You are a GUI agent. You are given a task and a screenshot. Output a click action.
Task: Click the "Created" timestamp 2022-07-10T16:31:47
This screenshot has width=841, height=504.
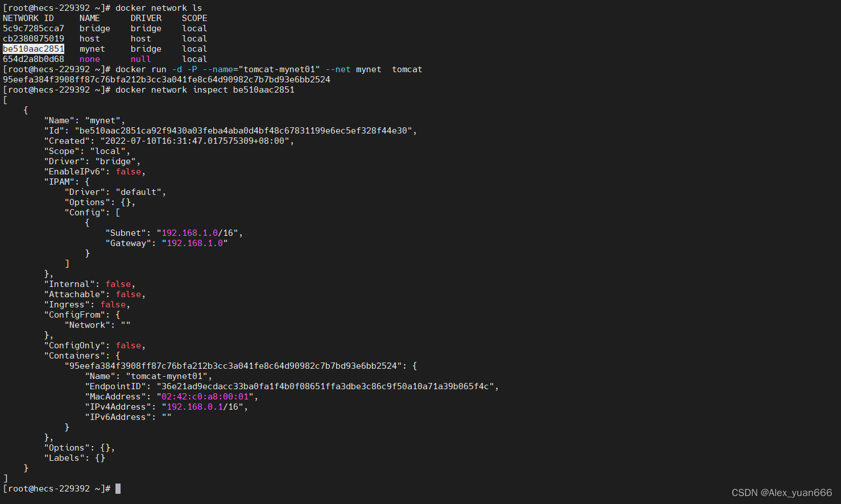[195, 141]
